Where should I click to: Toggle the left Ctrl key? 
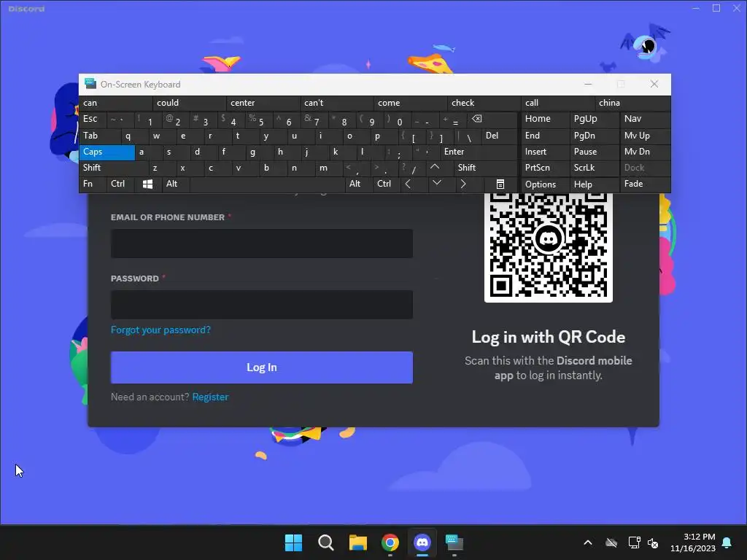tap(120, 184)
